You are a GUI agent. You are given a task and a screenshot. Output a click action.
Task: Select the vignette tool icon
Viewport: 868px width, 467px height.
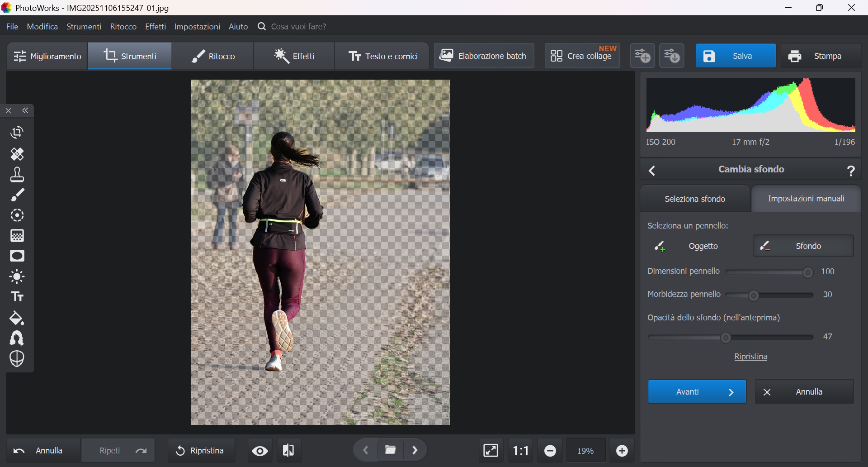tap(17, 256)
